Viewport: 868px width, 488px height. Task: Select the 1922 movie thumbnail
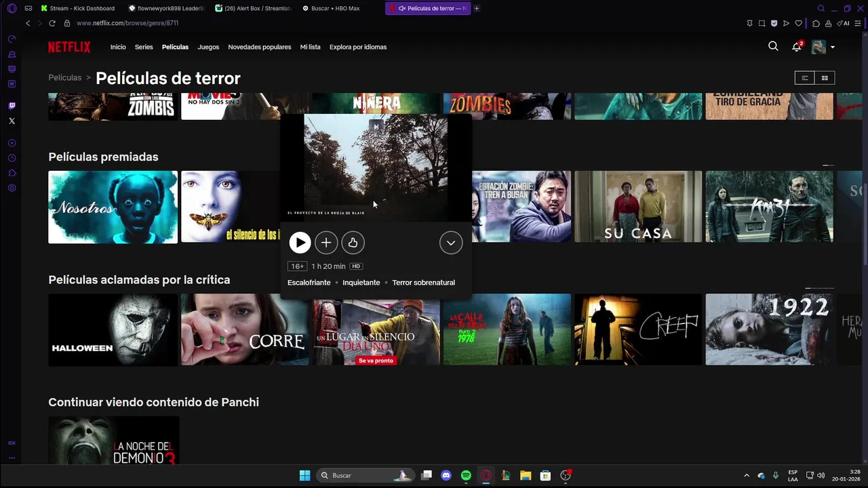click(x=769, y=329)
